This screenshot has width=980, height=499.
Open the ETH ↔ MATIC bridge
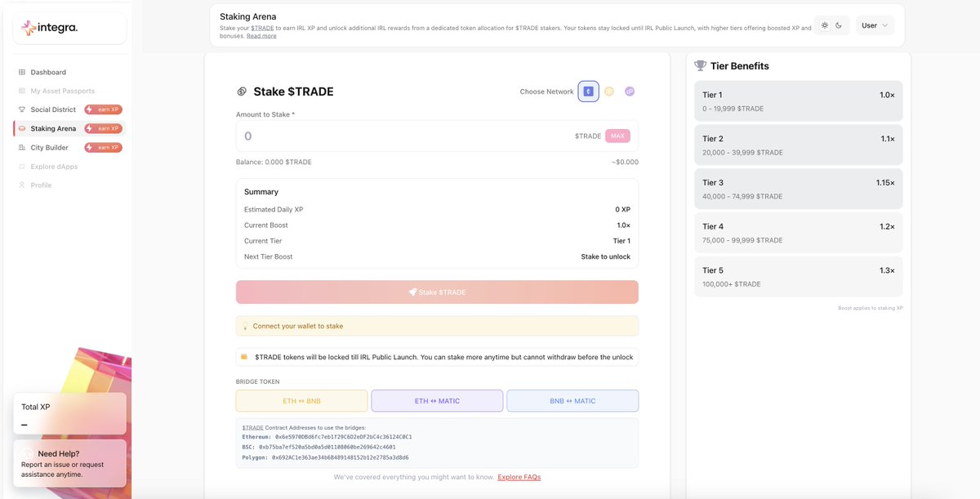437,401
